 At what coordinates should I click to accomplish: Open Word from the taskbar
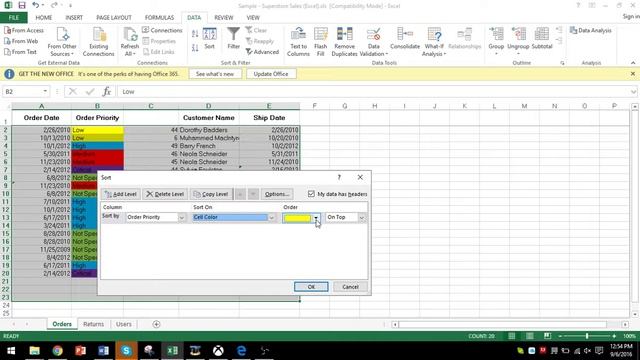point(103,351)
